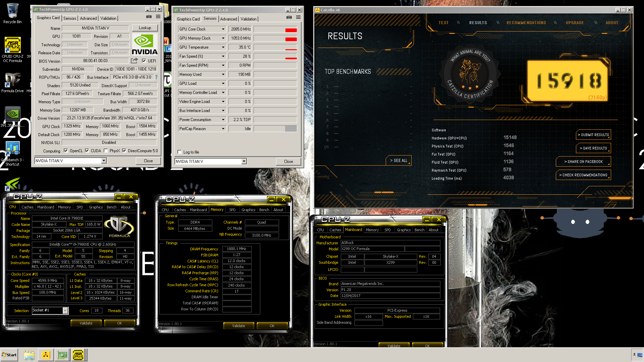The height and width of the screenshot is (362, 644).
Task: Open CPUID CPU-Z OC Formula desktop icon
Action: click(12, 50)
